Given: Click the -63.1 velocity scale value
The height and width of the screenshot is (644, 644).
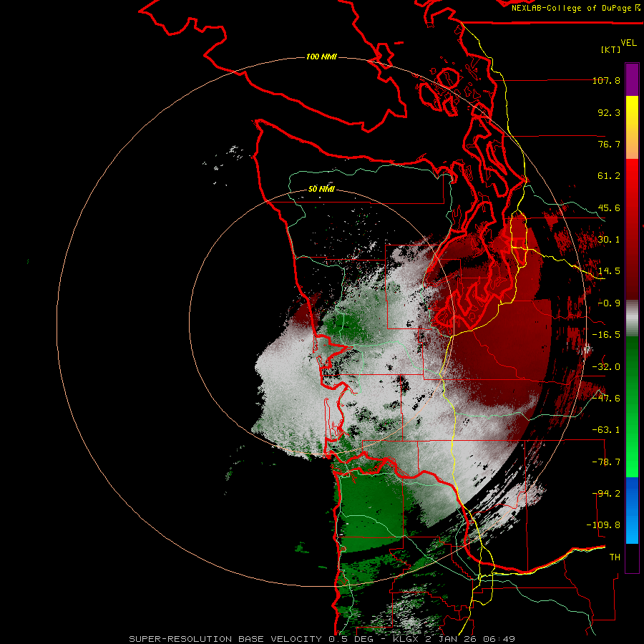Looking at the screenshot, I should 606,430.
